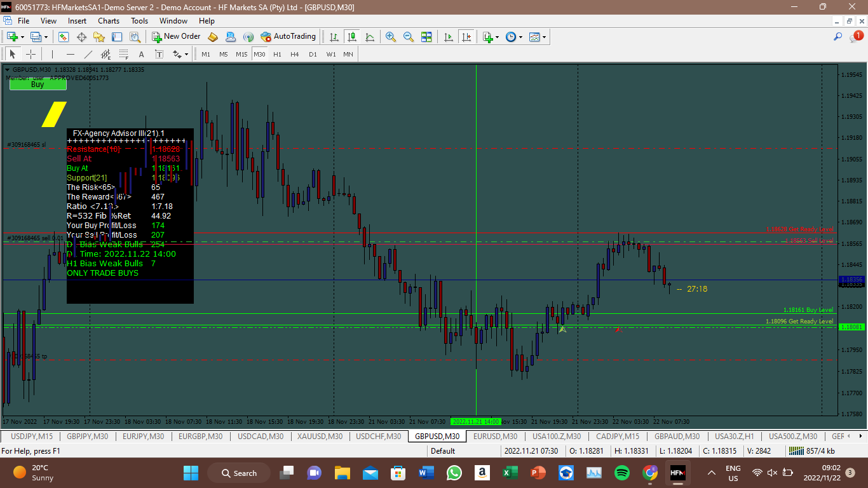This screenshot has height=488, width=868.
Task: Open MetaEditor from the toolbar
Action: 213,37
